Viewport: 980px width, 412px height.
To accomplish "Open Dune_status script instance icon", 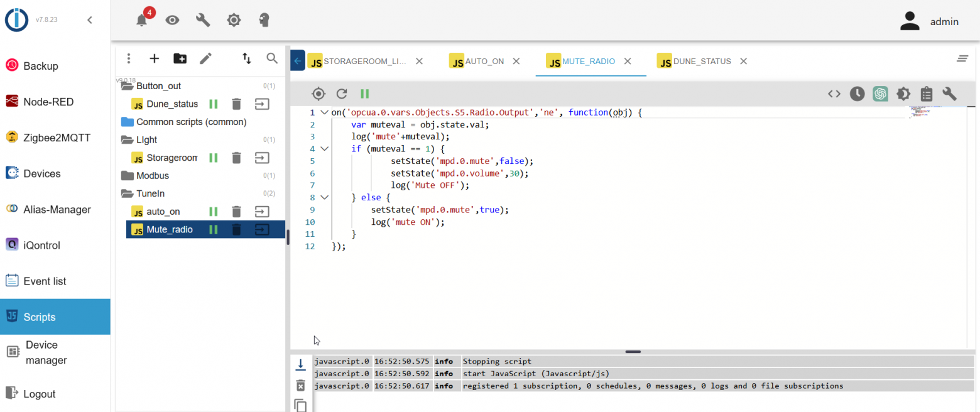I will (262, 104).
